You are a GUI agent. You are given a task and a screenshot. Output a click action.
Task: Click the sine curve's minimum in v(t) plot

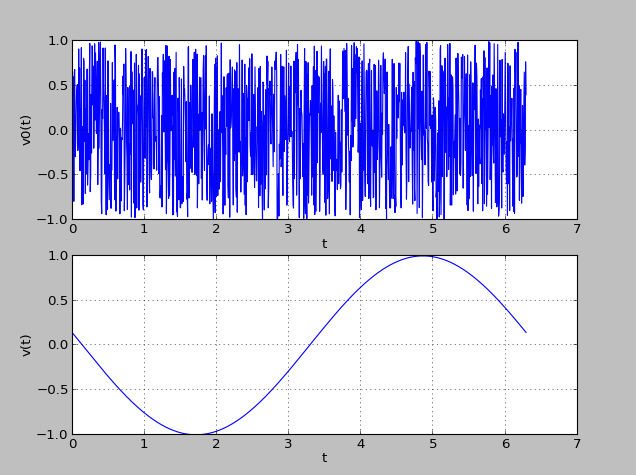pyautogui.click(x=197, y=434)
